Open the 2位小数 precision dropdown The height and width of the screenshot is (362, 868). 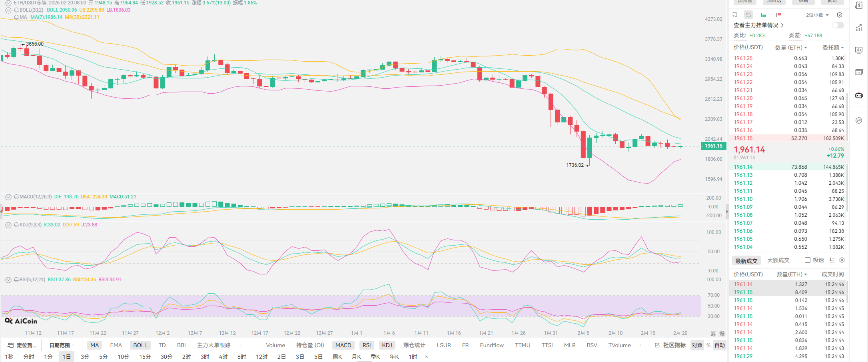tap(817, 15)
